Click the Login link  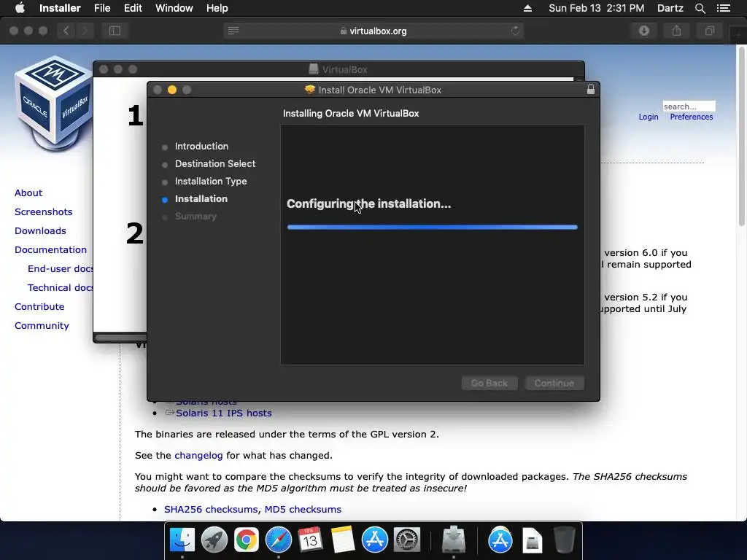649,117
